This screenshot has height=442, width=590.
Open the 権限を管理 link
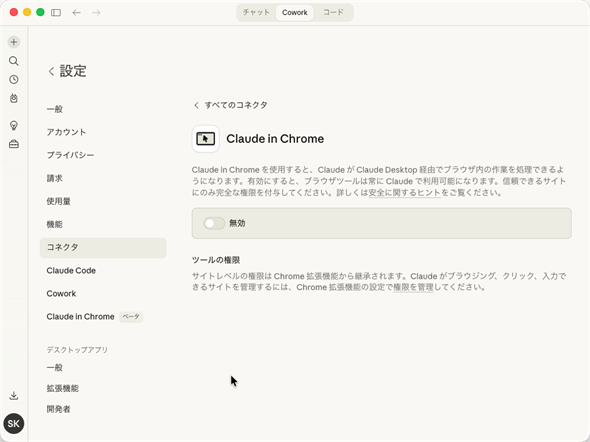click(x=413, y=287)
